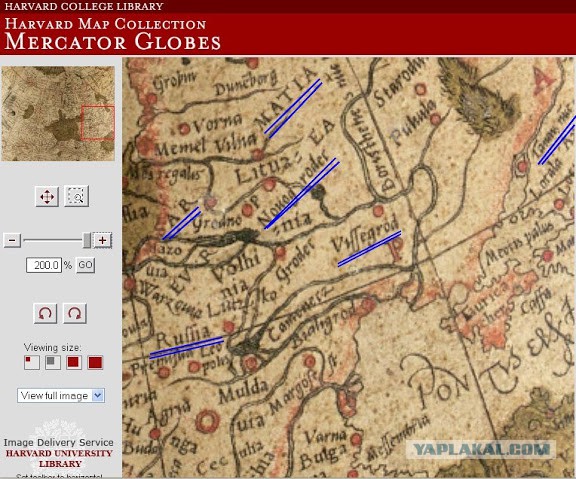This screenshot has width=576, height=479.
Task: Choose the second viewing size option
Action: pyautogui.click(x=53, y=363)
